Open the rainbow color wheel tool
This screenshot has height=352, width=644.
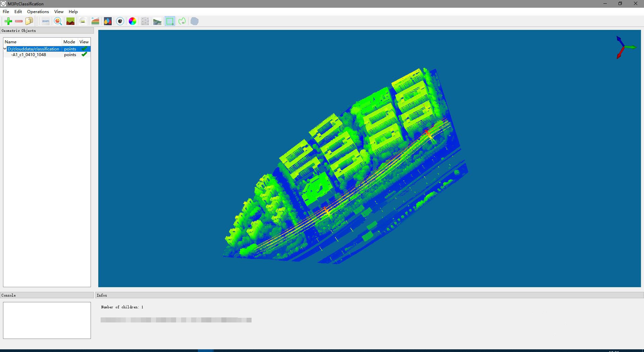(x=132, y=21)
